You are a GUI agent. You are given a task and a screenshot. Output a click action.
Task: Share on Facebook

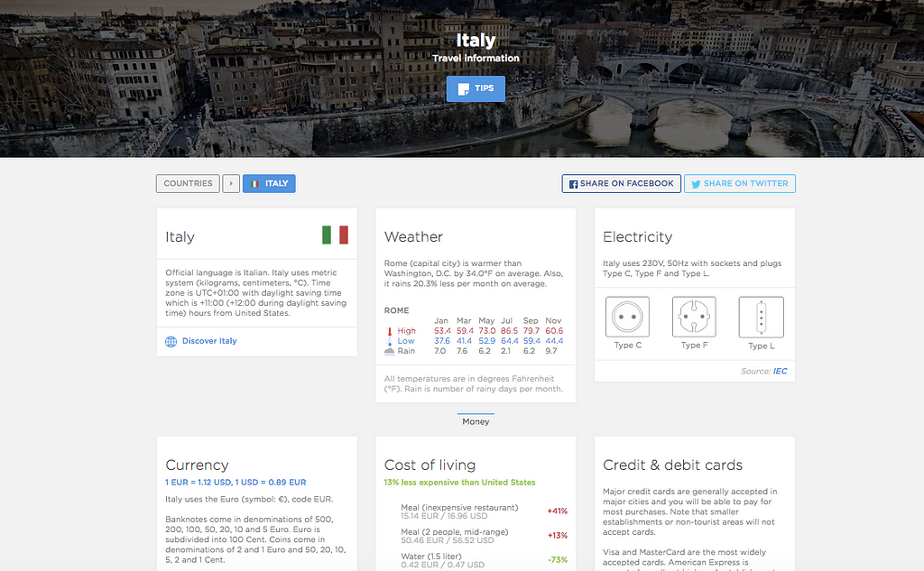[x=621, y=183]
